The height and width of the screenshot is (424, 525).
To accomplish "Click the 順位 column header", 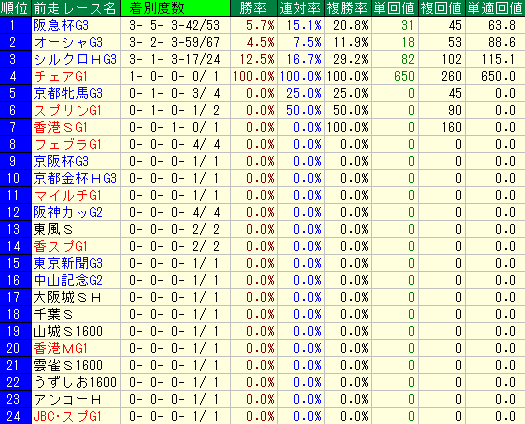I will [x=15, y=8].
